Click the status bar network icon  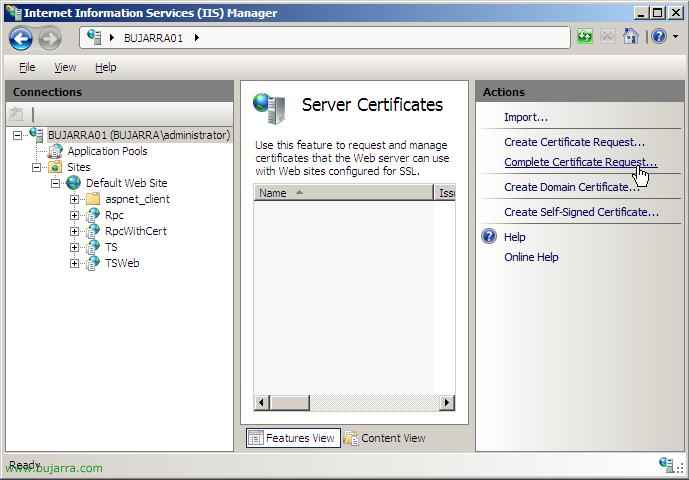[667, 464]
